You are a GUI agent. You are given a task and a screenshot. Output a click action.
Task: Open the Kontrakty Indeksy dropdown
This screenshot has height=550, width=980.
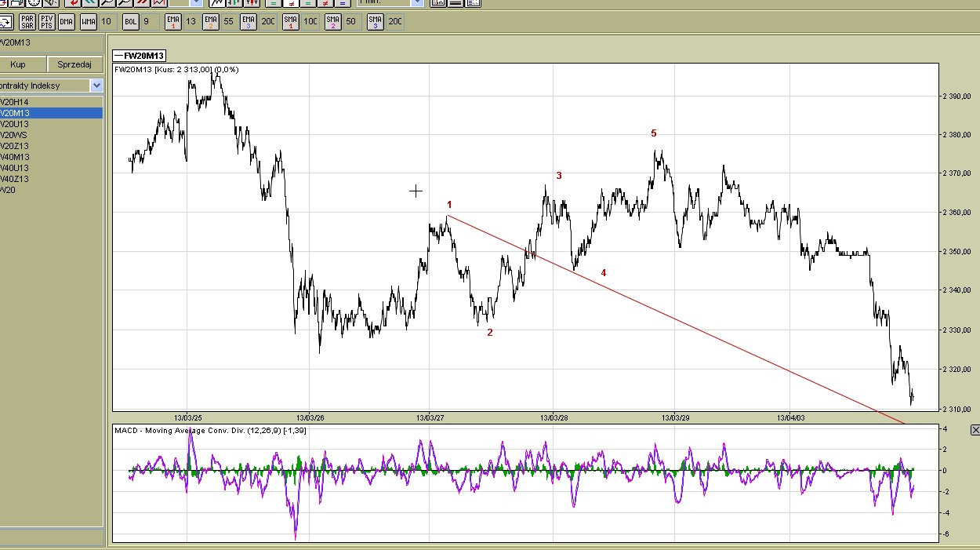click(x=96, y=86)
